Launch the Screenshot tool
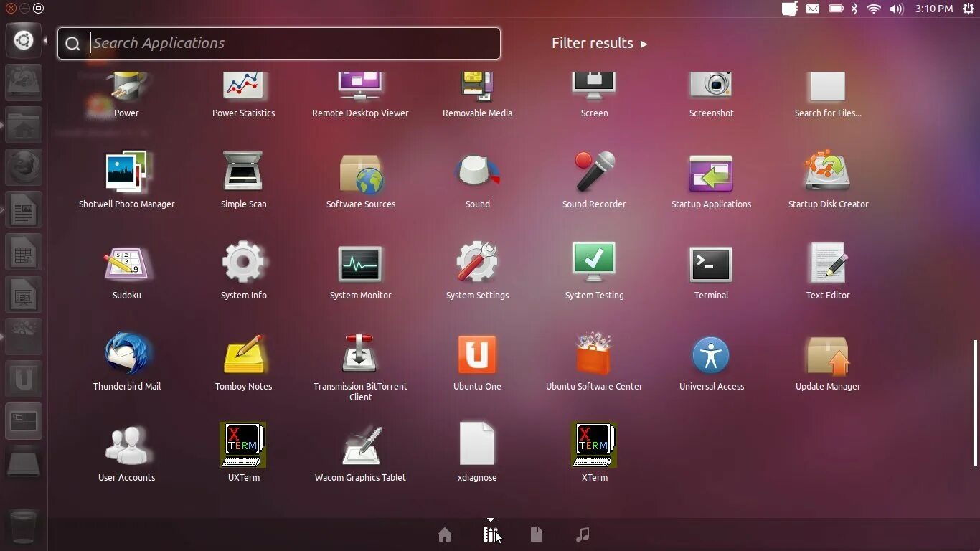The height and width of the screenshot is (551, 980). click(711, 95)
